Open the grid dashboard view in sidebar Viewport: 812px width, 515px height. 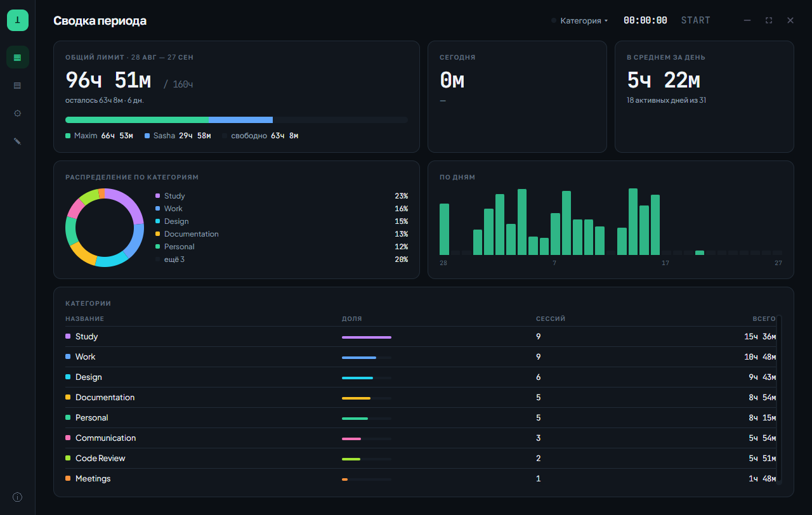[18, 57]
